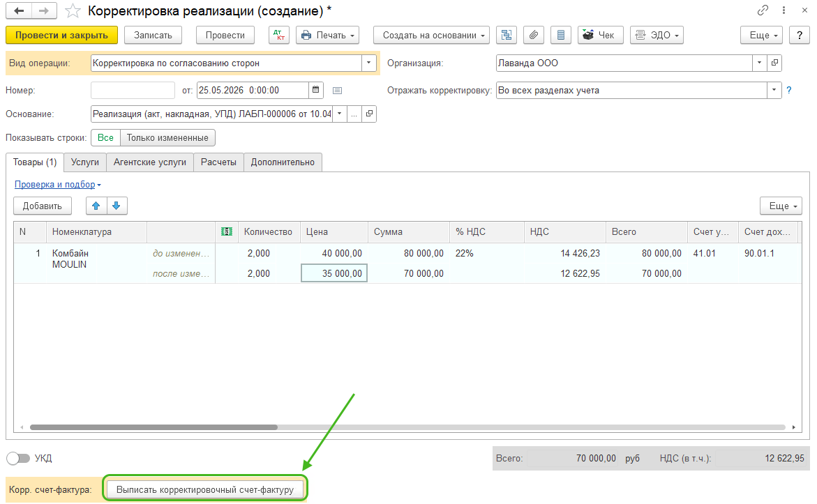Click Провести и закрыть button
Screen dimensions: 817x504
click(61, 35)
